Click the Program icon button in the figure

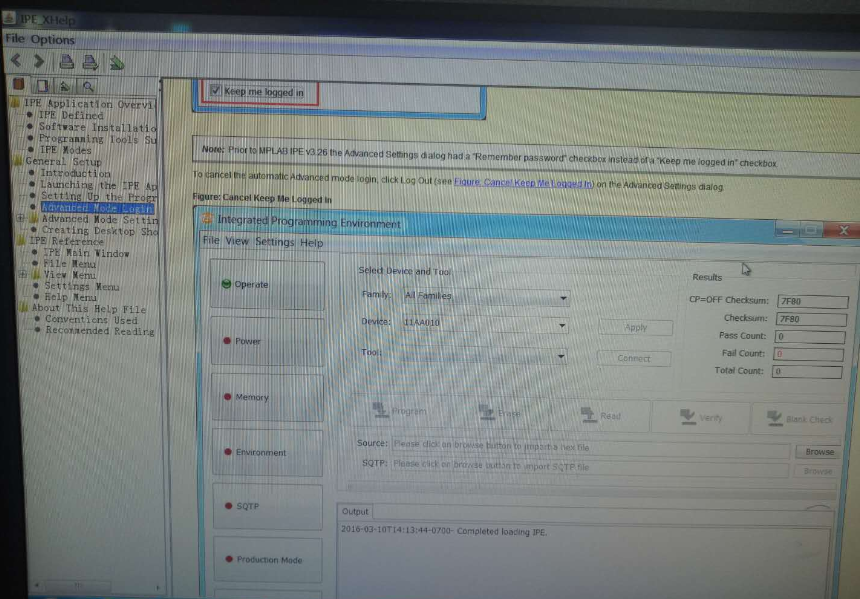coord(399,411)
